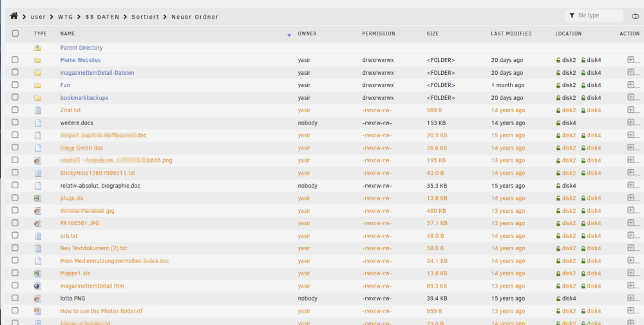Click document icon of weitere.docx
Viewport: 644px width, 325px height.
38,123
